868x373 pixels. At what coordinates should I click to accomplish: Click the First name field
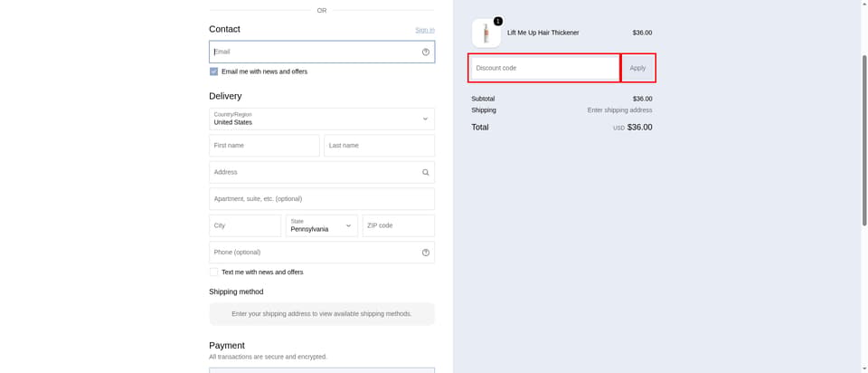tap(264, 146)
